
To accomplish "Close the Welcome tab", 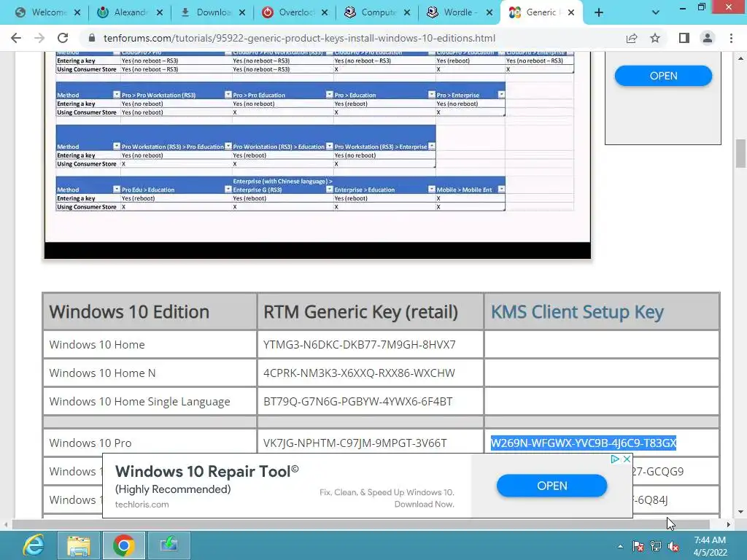I will (x=77, y=13).
